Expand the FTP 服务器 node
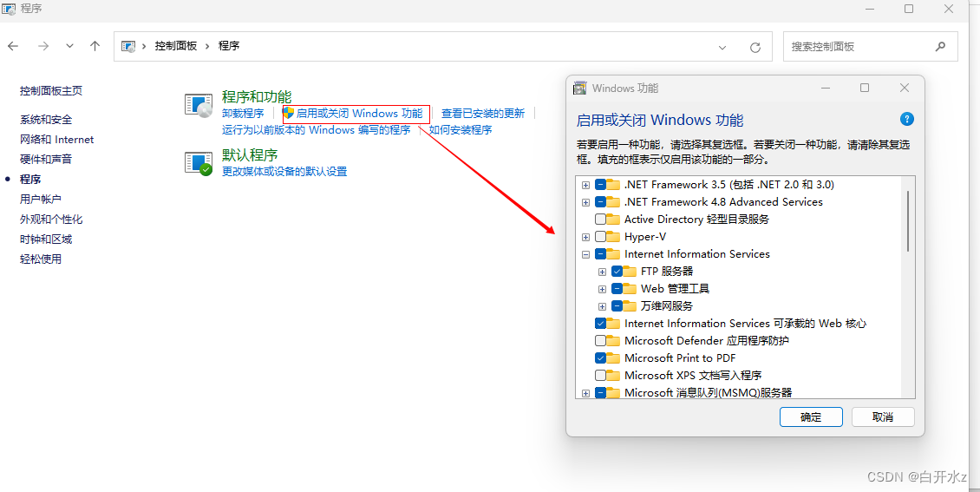This screenshot has width=980, height=492. 603,272
